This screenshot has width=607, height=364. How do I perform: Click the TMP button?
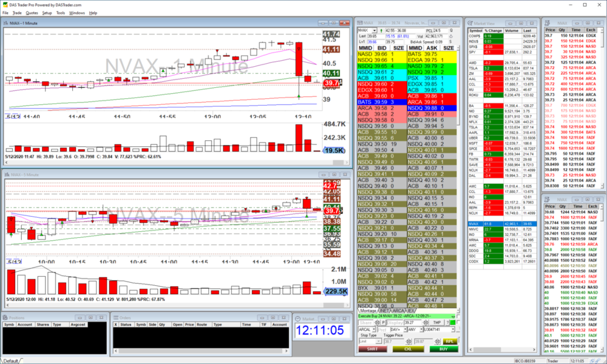(x=436, y=323)
